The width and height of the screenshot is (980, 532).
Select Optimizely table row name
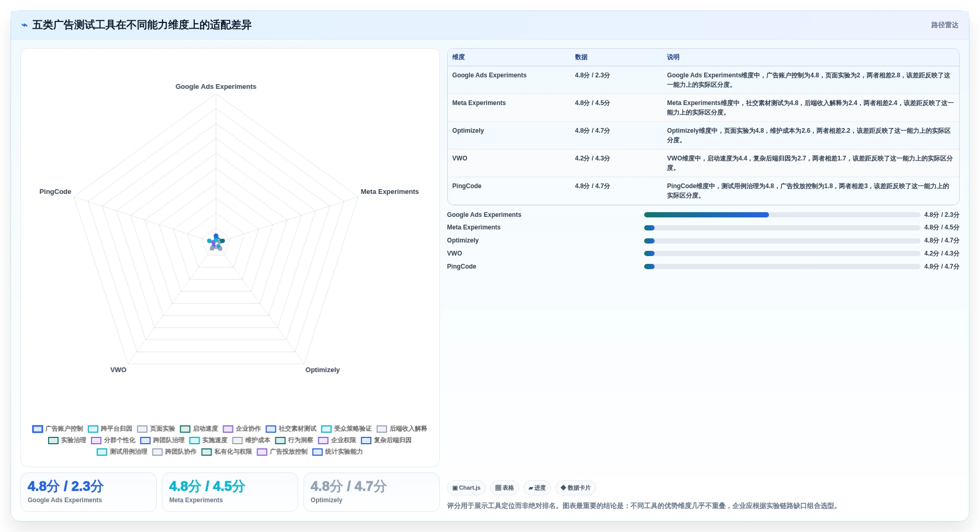click(x=468, y=131)
